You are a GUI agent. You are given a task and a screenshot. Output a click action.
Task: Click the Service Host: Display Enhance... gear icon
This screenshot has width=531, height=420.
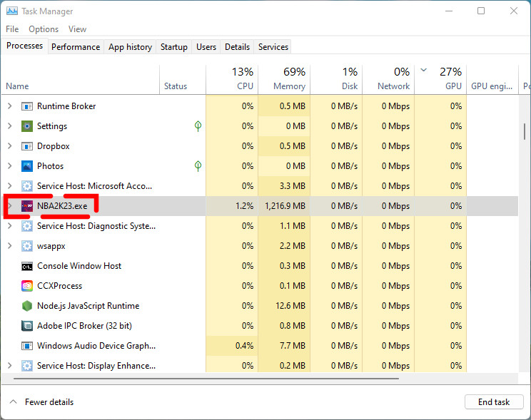[27, 366]
